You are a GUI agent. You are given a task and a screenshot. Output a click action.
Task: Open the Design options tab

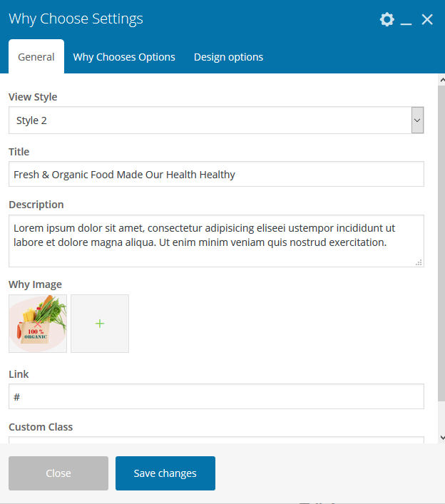228,57
